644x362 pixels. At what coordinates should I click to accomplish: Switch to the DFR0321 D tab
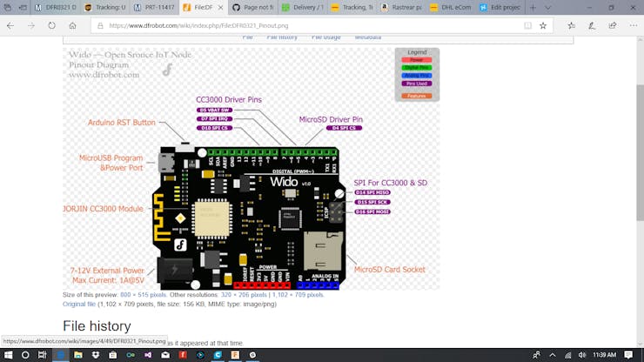55,7
